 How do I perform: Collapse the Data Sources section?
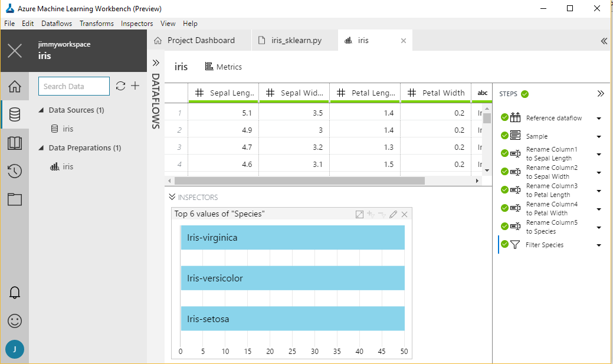40,110
